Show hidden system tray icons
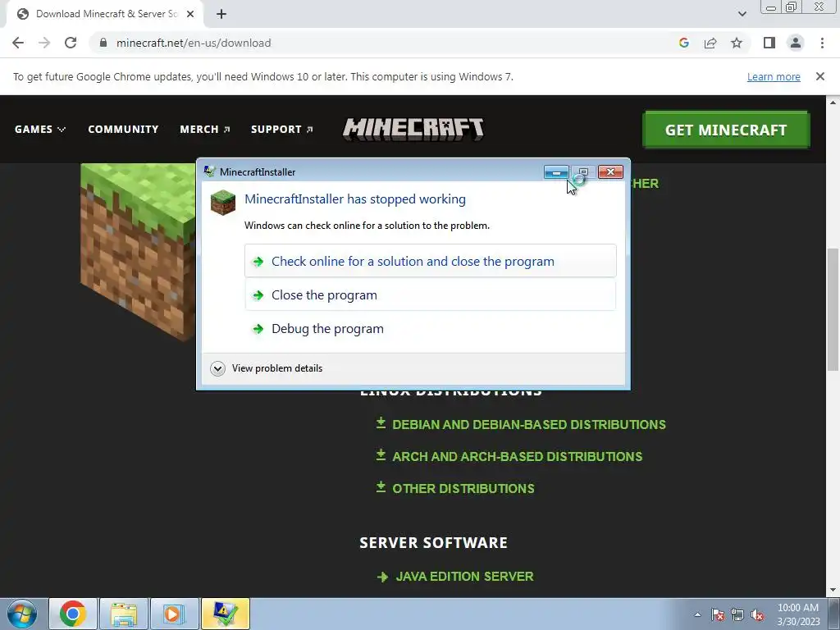Viewport: 840px width, 630px height. click(x=697, y=614)
